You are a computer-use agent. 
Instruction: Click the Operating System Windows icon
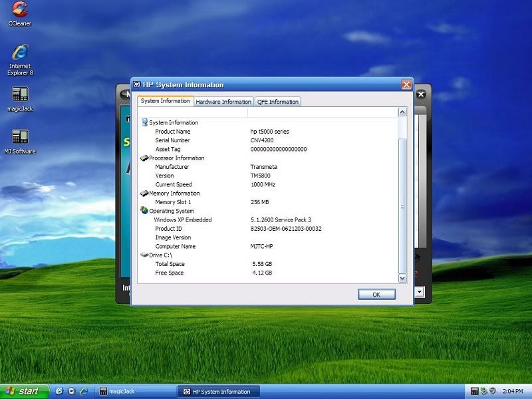[x=144, y=211]
